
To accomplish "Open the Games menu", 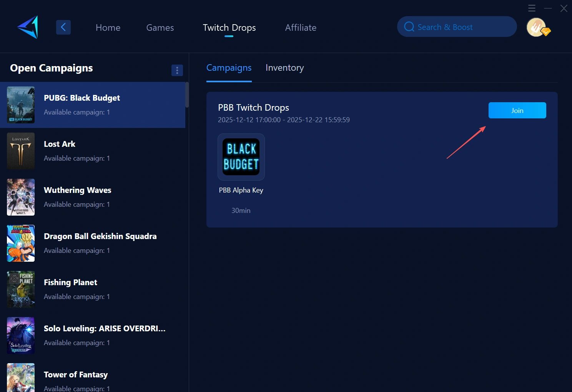I will (x=160, y=28).
